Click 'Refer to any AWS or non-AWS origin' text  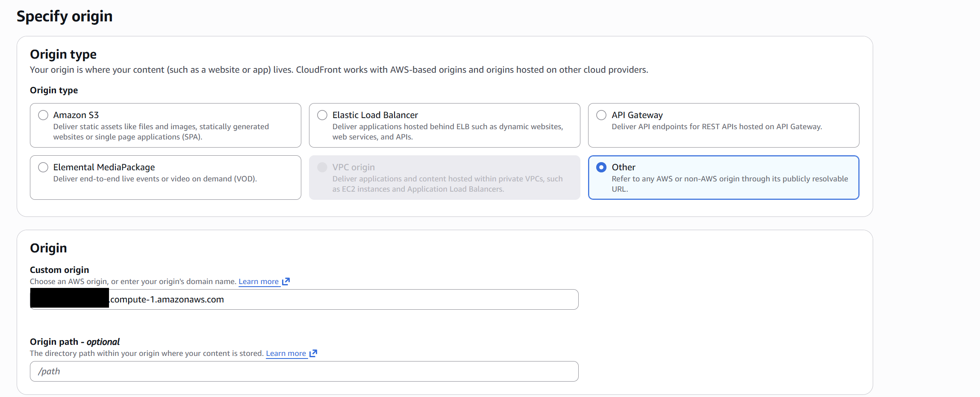coord(730,184)
